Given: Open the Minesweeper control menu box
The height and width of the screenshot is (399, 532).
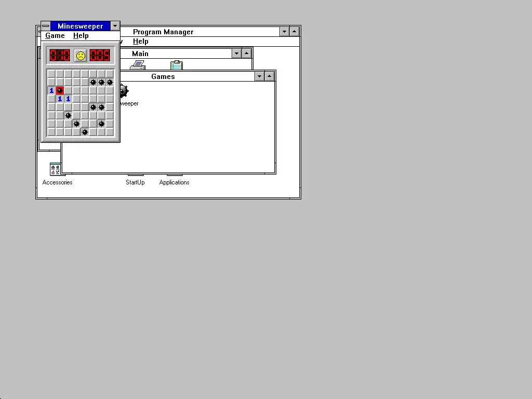Looking at the screenshot, I should tap(46, 26).
